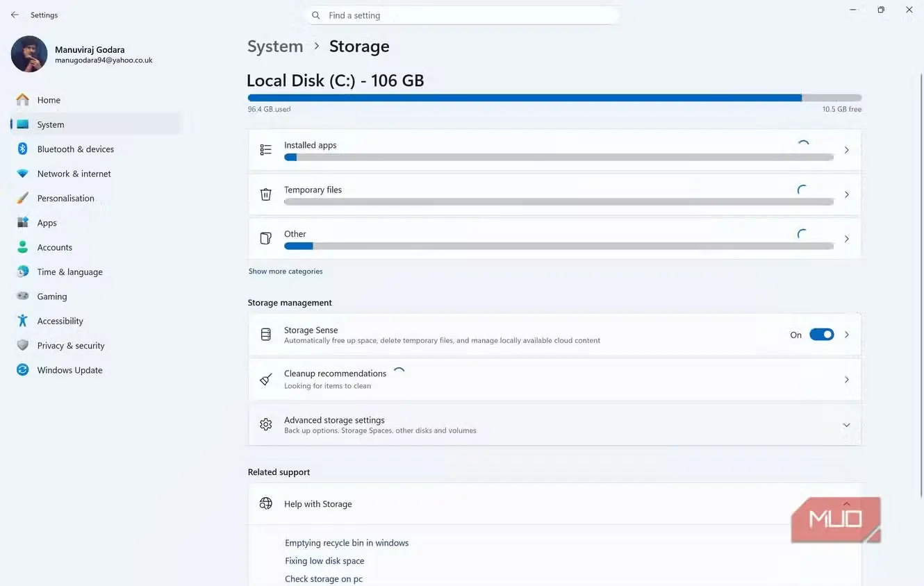
Task: Open Privacy & security section
Action: (96, 345)
